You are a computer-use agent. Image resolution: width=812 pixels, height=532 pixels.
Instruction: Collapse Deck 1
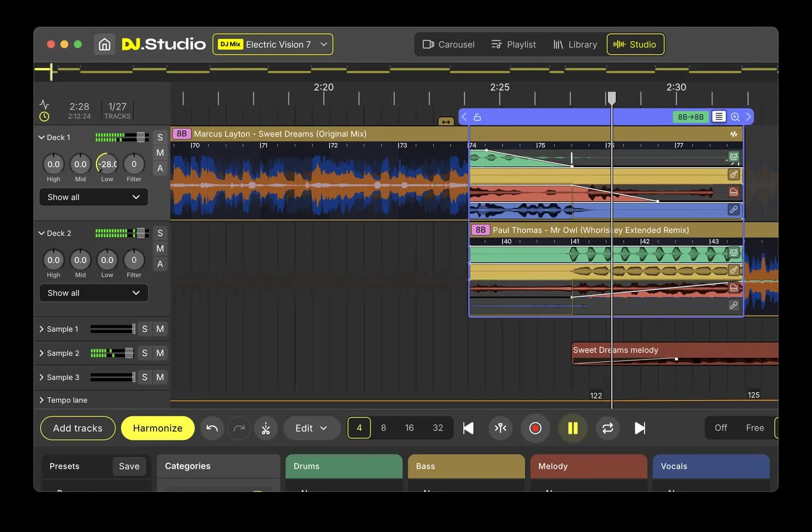pyautogui.click(x=42, y=138)
